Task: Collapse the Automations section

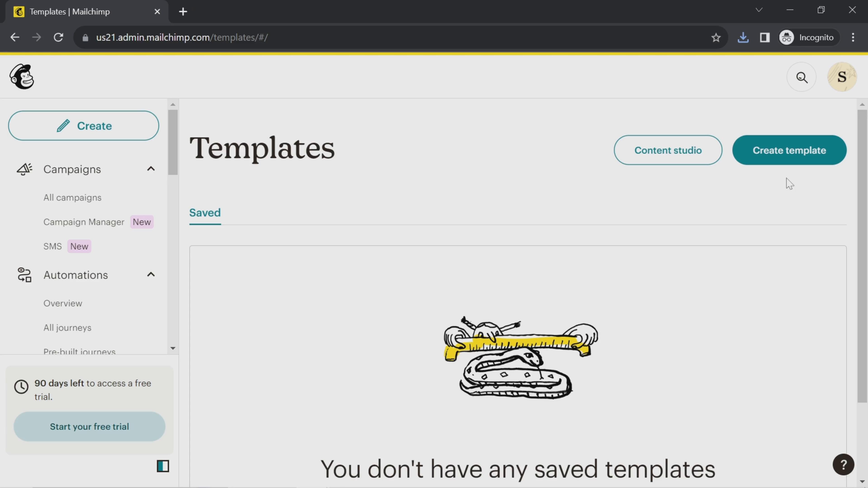Action: coord(151,275)
